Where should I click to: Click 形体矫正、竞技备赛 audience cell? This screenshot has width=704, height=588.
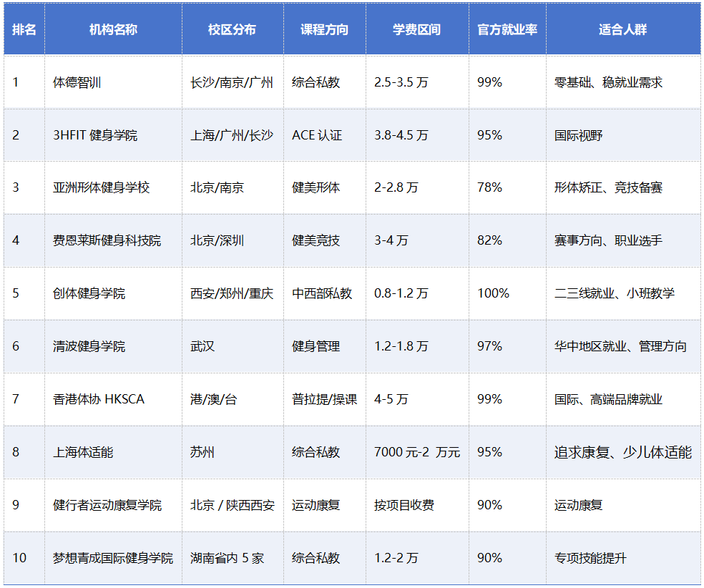coord(623,187)
